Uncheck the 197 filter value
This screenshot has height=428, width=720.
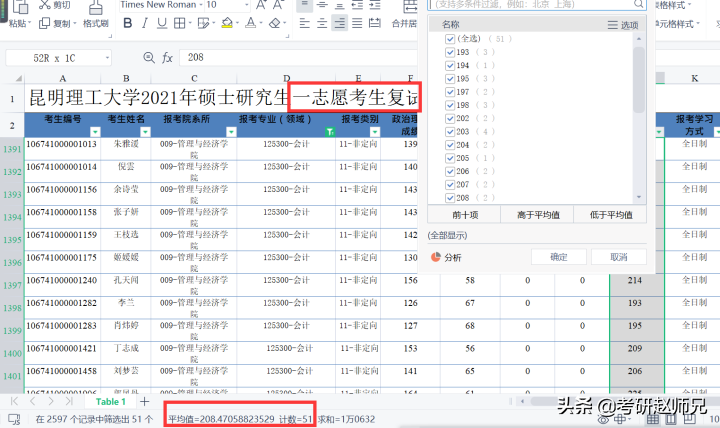tap(450, 92)
